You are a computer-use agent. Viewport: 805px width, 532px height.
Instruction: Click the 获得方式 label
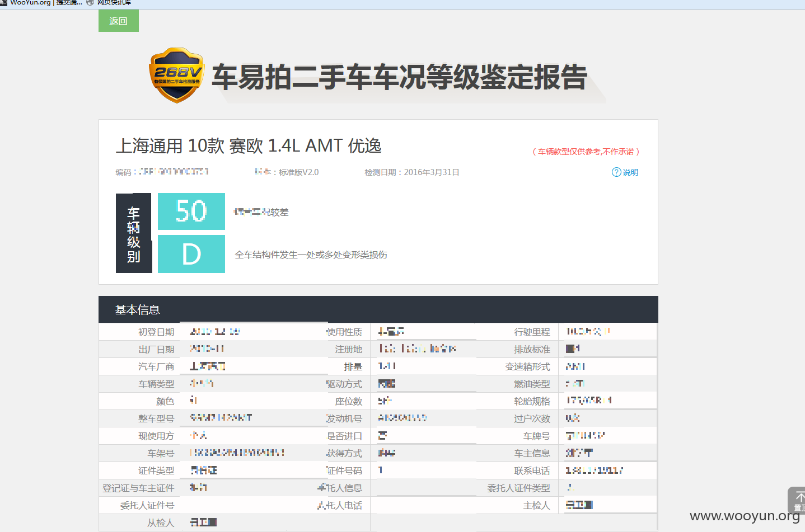(x=344, y=454)
